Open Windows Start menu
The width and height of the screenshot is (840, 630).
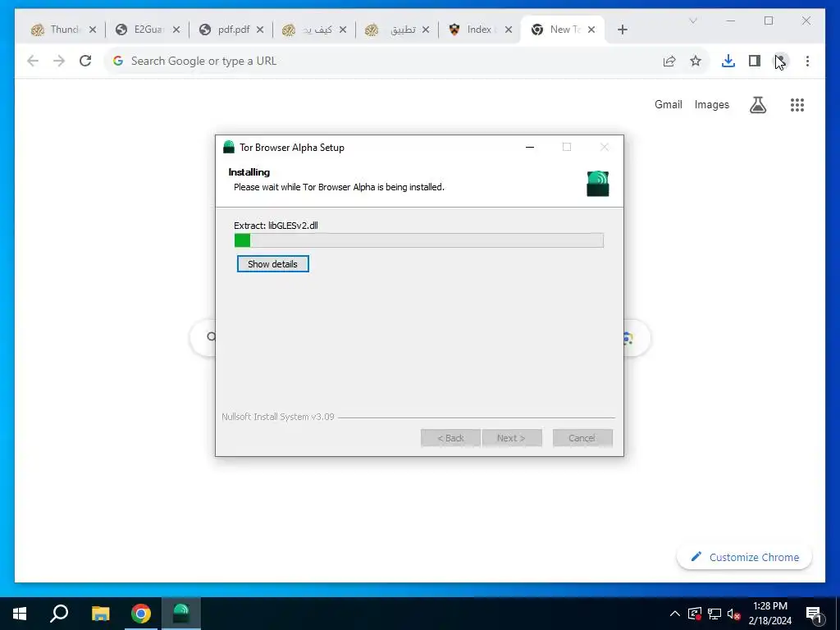coord(20,614)
